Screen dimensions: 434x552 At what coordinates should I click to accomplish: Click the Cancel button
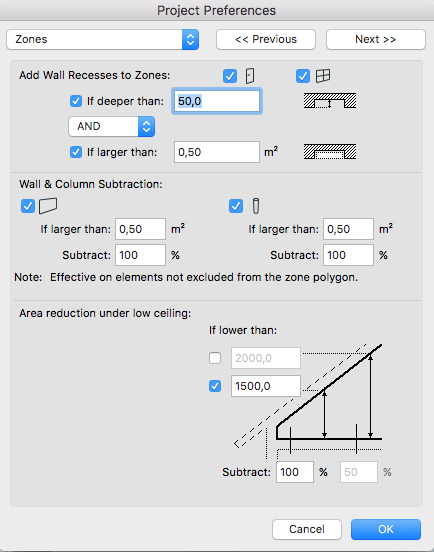(x=307, y=529)
